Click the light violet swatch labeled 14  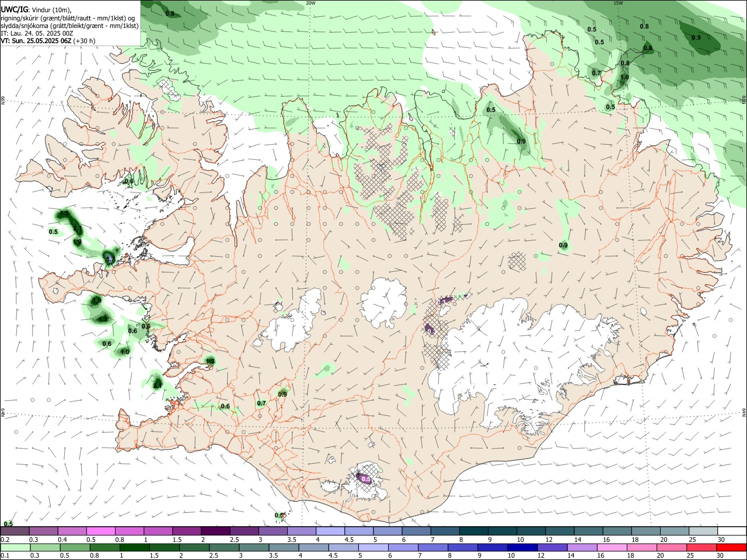point(581,547)
